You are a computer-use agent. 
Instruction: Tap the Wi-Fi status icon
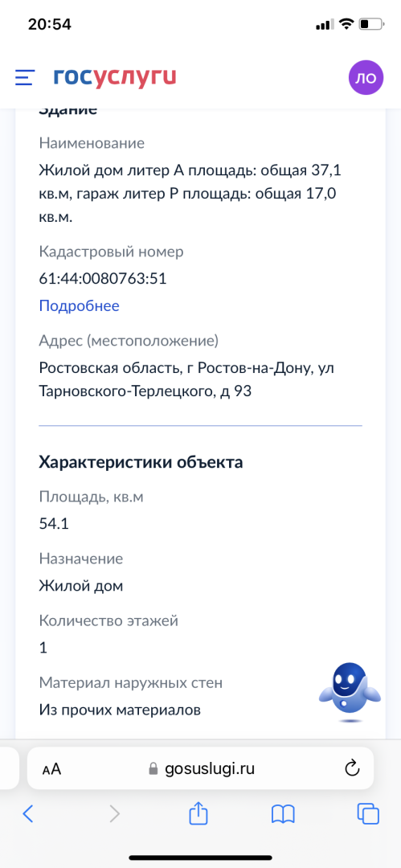(346, 24)
